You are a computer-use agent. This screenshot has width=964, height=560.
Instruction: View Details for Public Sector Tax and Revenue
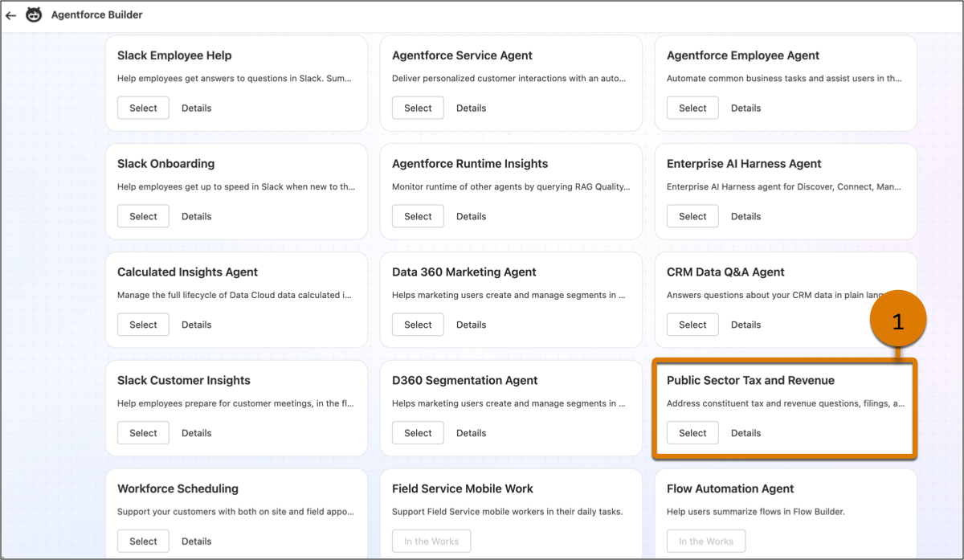coord(745,433)
